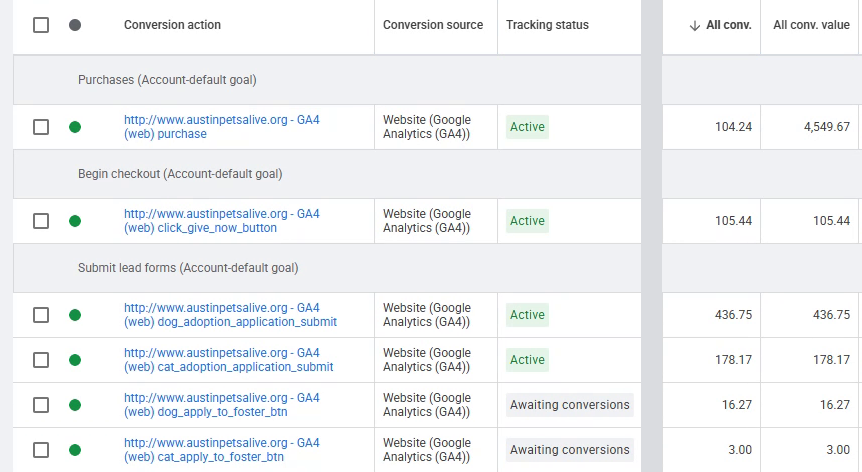862x472 pixels.
Task: Open the click_give_now_button conversion action link
Action: [x=222, y=221]
